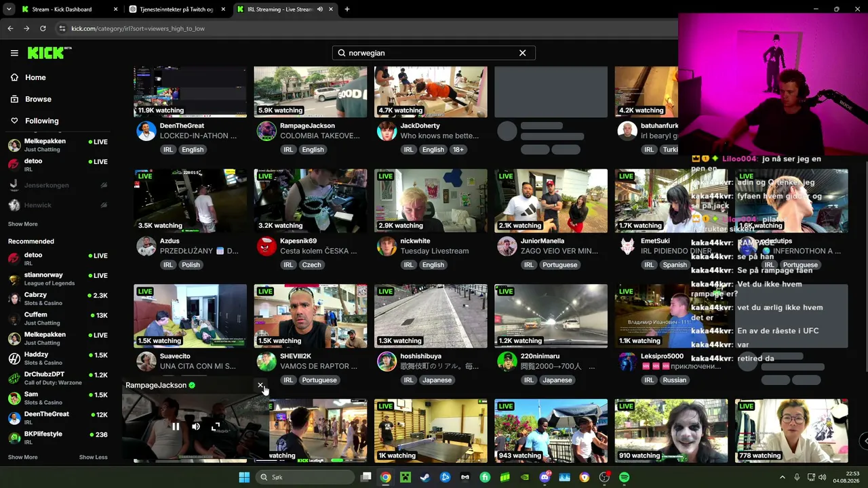Open Kapesnik69's stream thumbnail
This screenshot has width=868, height=488.
311,201
